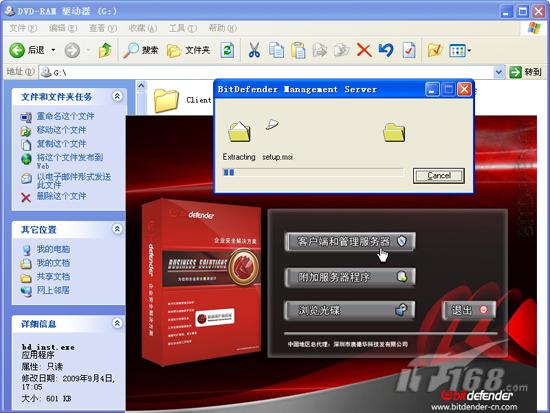Viewport: 550px width, 413px height.
Task: Cancel the setup.msi extraction
Action: [439, 175]
